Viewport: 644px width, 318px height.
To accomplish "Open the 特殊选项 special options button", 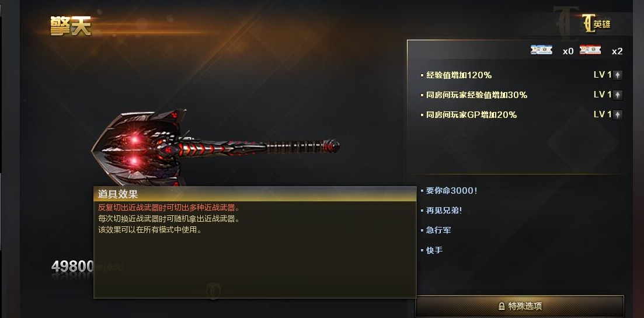I will click(520, 306).
